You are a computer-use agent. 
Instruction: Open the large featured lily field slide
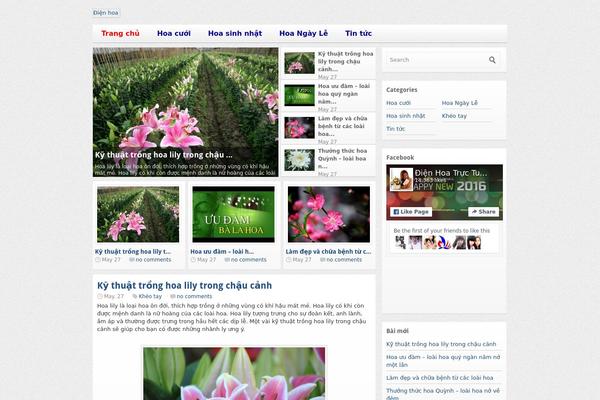tap(186, 112)
